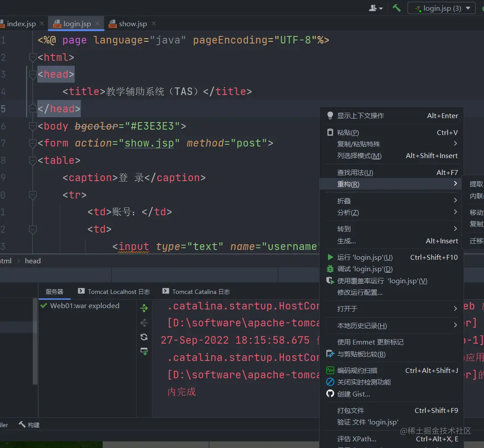Choose 编码规约扫描 menu entry

coord(392,370)
